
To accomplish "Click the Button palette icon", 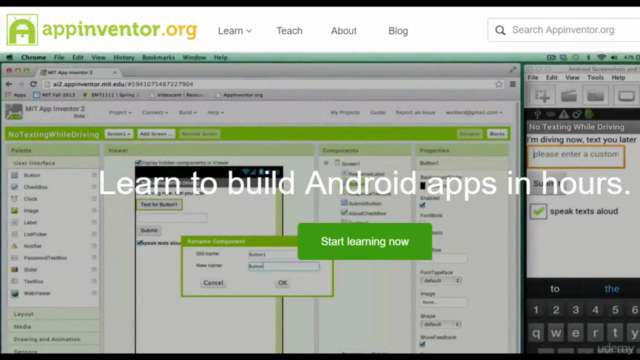I will pyautogui.click(x=15, y=175).
